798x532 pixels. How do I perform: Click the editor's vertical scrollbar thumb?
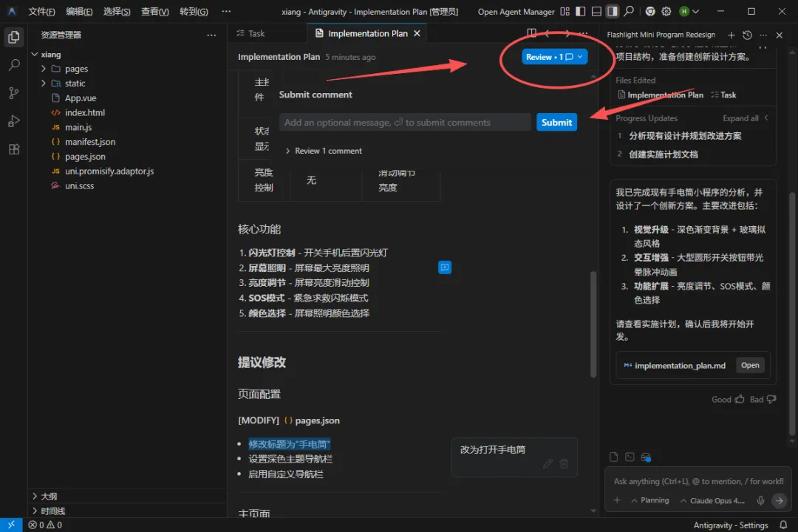[593, 324]
